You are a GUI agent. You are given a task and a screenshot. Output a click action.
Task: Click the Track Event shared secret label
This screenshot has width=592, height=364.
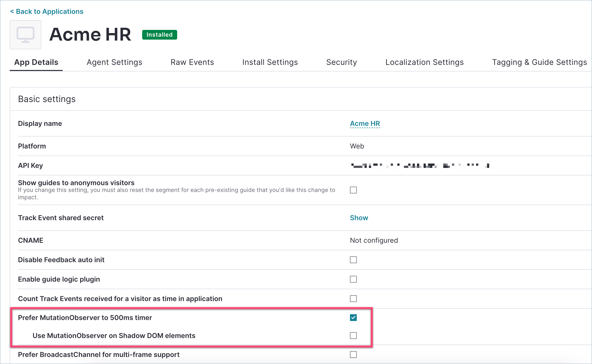[61, 218]
